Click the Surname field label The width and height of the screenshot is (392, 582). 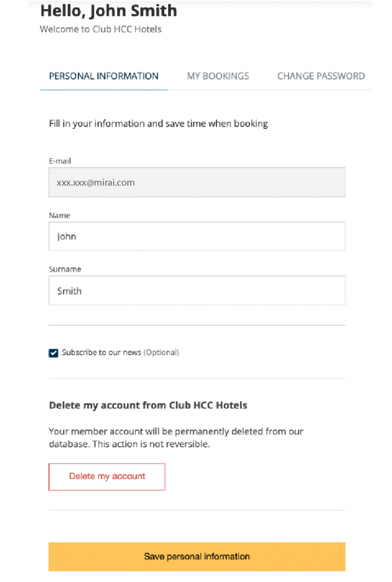coord(65,269)
